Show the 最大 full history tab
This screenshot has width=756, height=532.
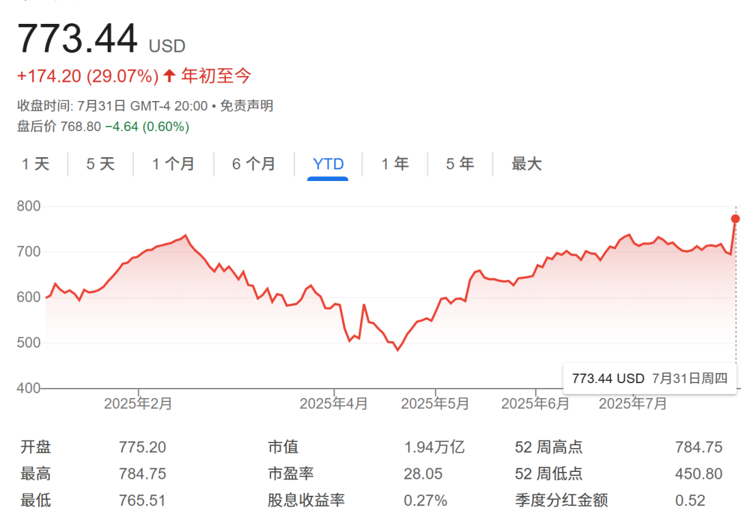pyautogui.click(x=527, y=164)
